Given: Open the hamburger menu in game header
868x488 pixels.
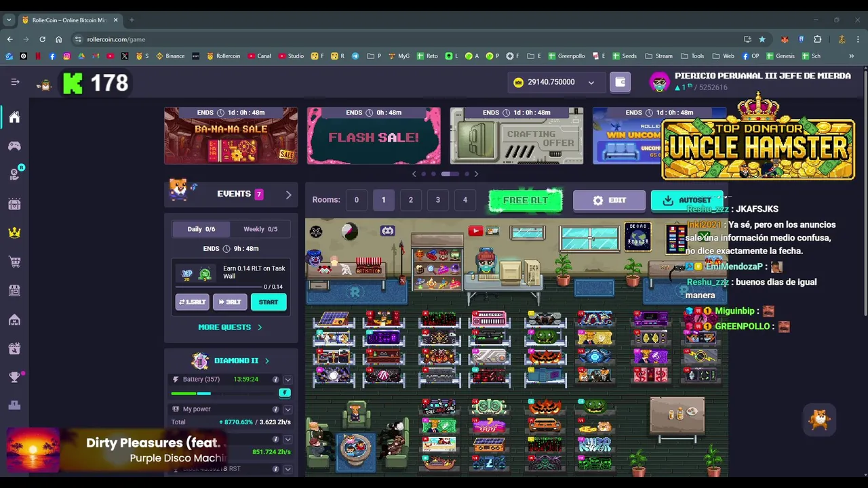Looking at the screenshot, I should pos(15,82).
